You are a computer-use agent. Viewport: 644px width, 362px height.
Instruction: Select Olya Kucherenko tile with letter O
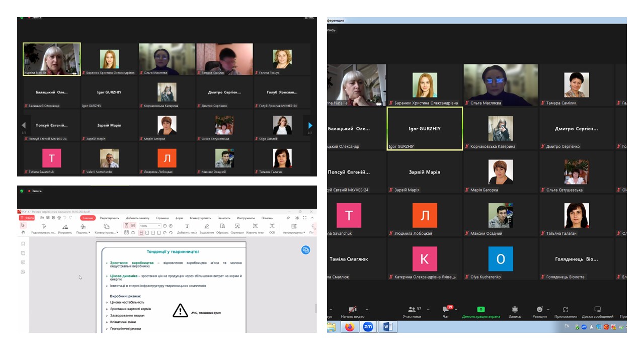[x=501, y=259]
